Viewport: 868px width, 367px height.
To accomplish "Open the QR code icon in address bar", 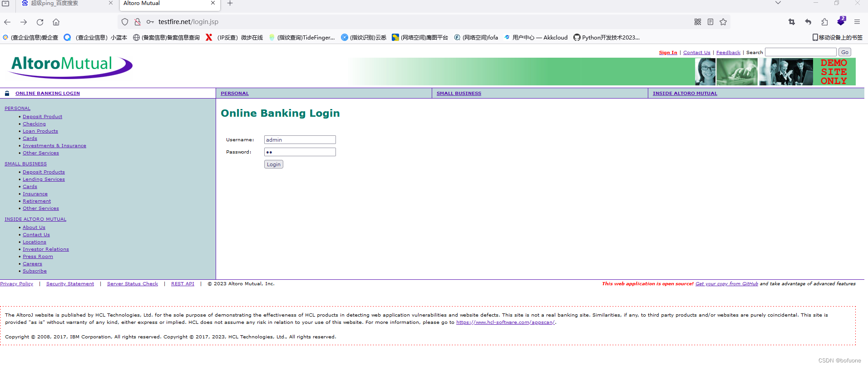I will click(698, 22).
